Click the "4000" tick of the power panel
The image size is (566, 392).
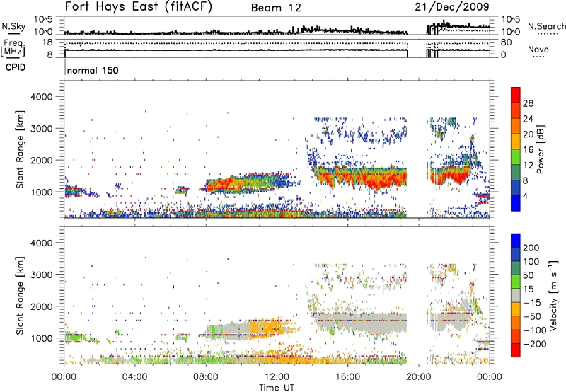coord(41,97)
